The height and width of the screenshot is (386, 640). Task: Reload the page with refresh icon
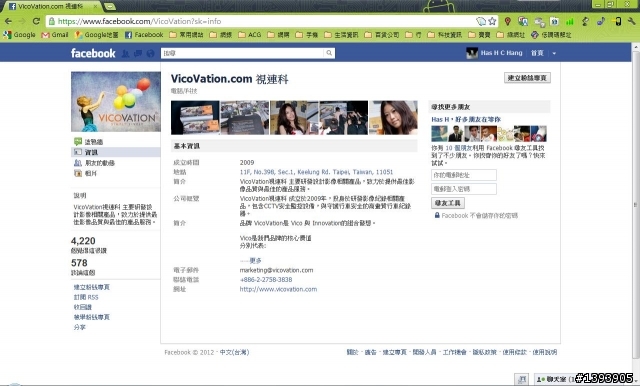36,21
